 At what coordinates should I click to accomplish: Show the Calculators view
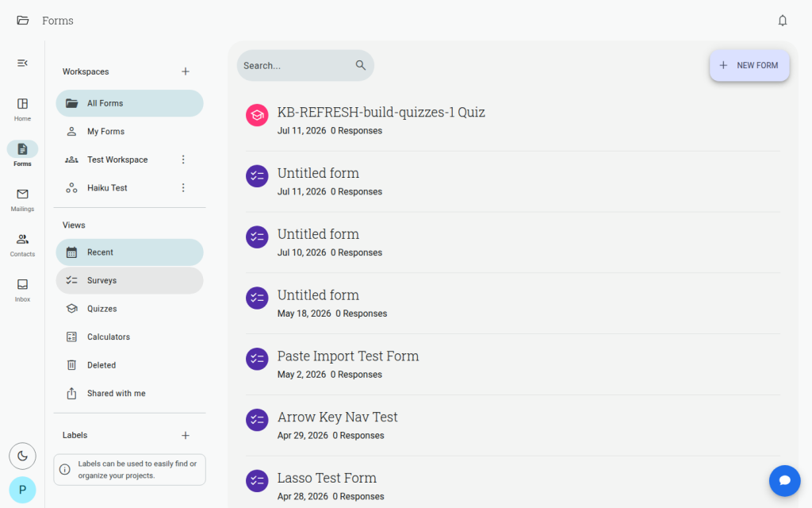[x=129, y=337]
